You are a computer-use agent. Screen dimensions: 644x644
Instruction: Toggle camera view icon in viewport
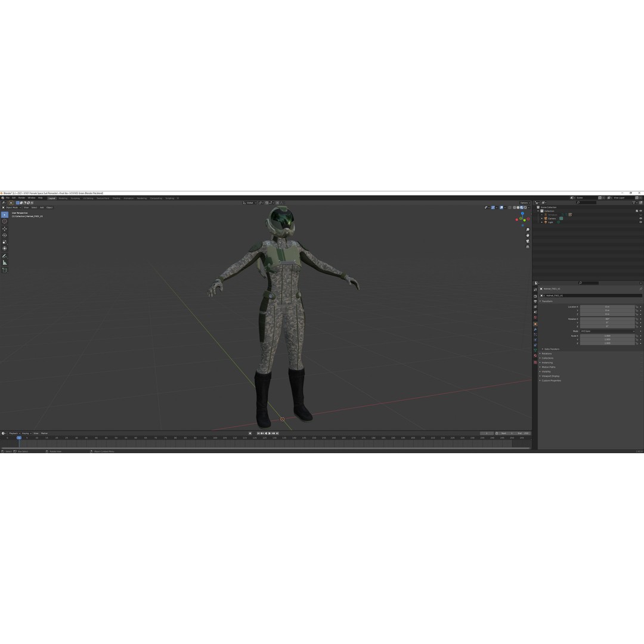pyautogui.click(x=527, y=241)
